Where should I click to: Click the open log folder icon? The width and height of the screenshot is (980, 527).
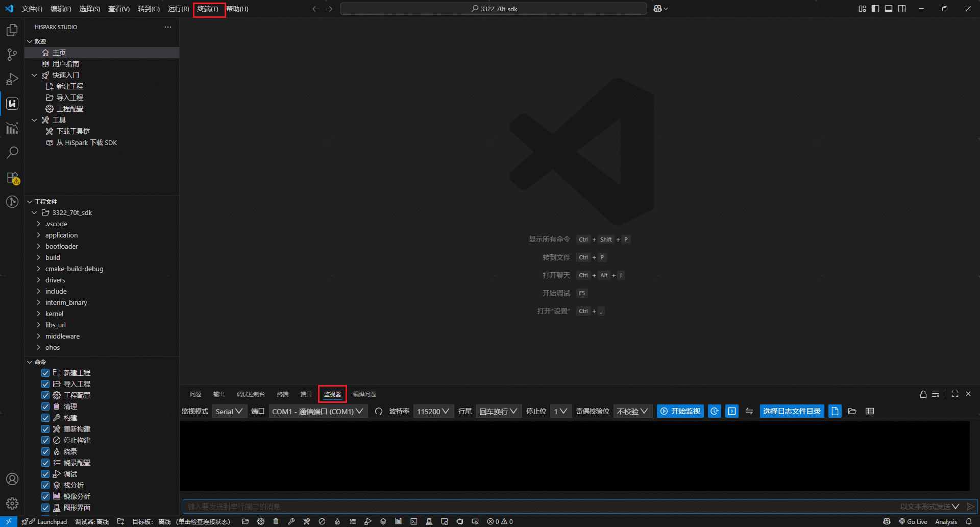tap(852, 412)
